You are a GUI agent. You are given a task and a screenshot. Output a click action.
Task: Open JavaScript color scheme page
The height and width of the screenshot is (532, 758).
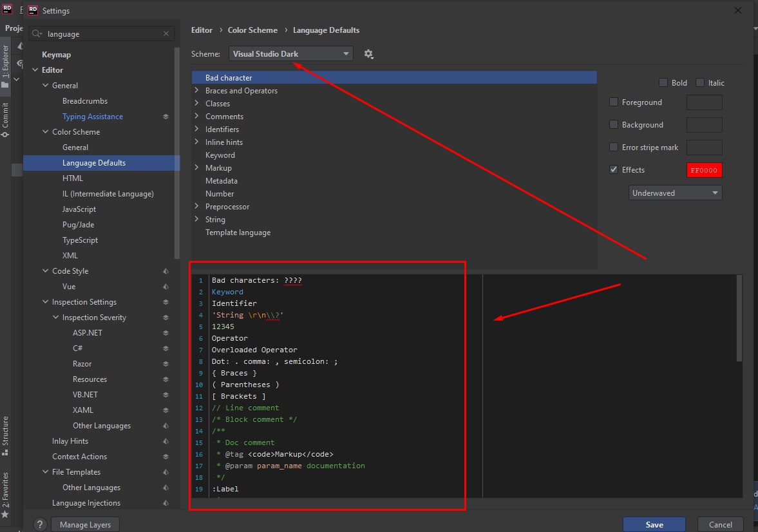pyautogui.click(x=79, y=209)
